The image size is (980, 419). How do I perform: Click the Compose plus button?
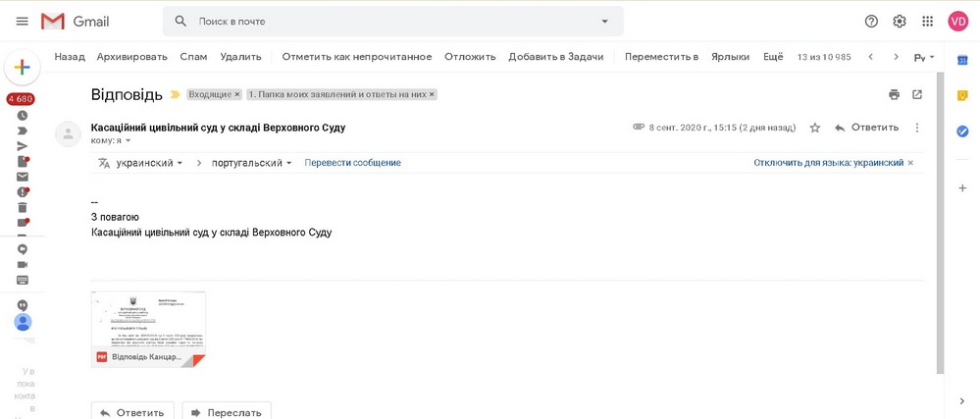pyautogui.click(x=22, y=68)
